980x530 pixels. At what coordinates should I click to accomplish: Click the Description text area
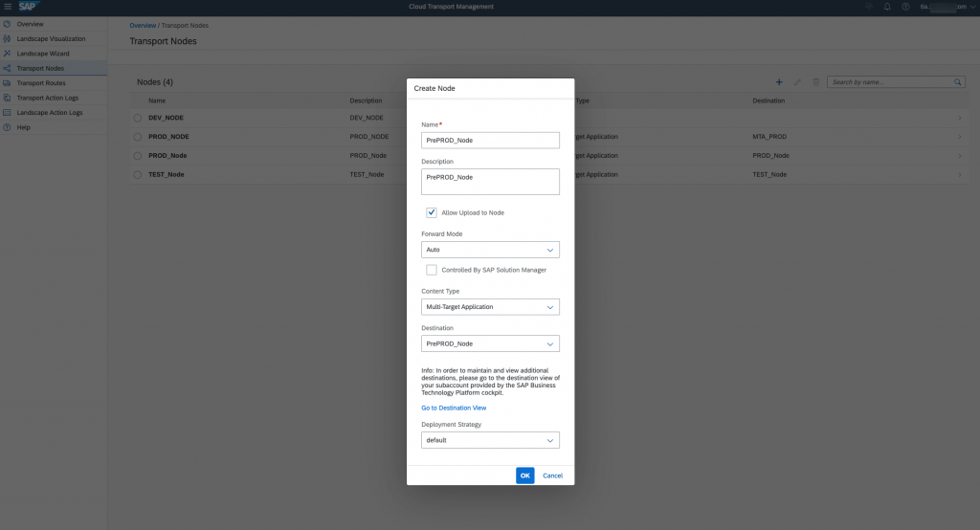490,182
